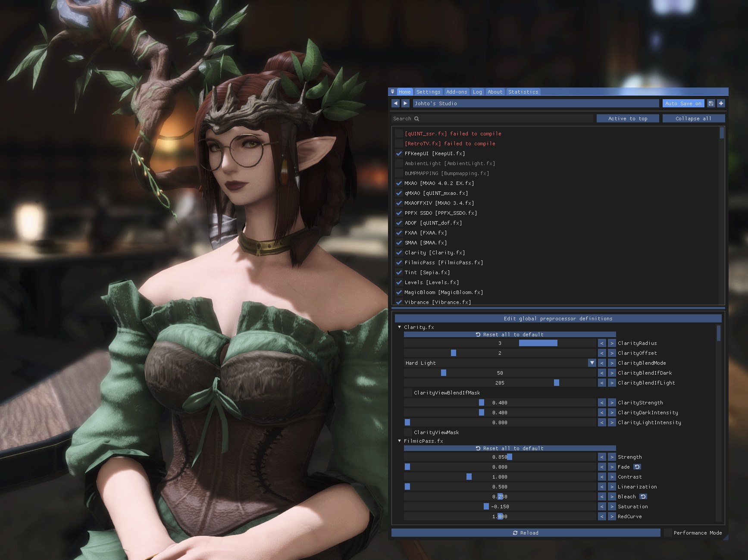Open the Log tab

(x=477, y=92)
